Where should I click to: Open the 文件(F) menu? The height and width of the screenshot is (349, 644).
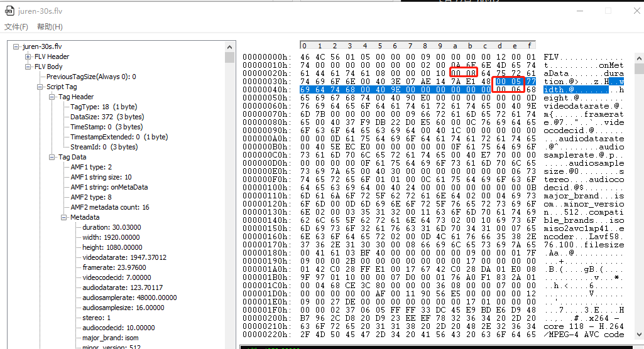[x=16, y=27]
